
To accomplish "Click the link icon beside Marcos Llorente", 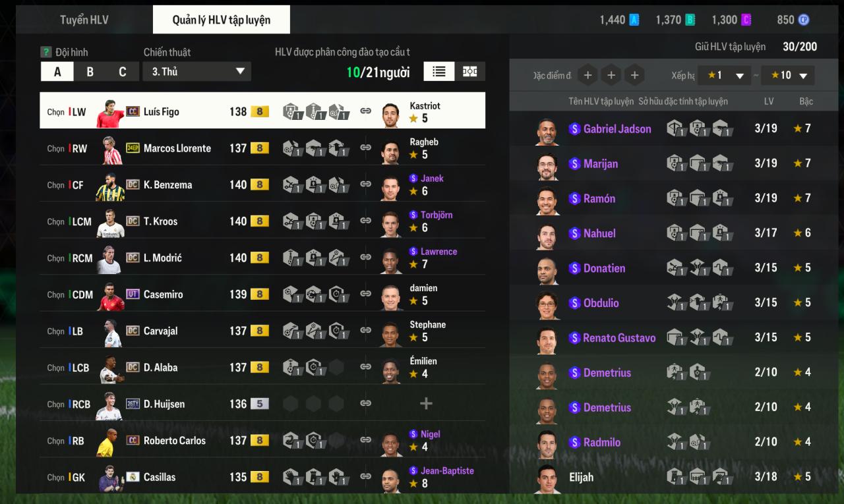I will (x=365, y=148).
